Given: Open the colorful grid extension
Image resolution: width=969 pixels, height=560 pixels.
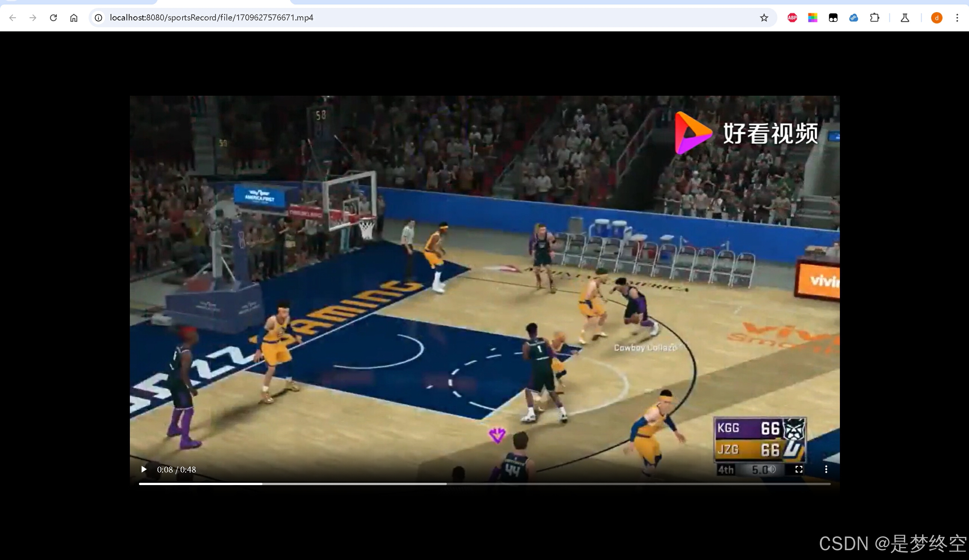Looking at the screenshot, I should (813, 18).
